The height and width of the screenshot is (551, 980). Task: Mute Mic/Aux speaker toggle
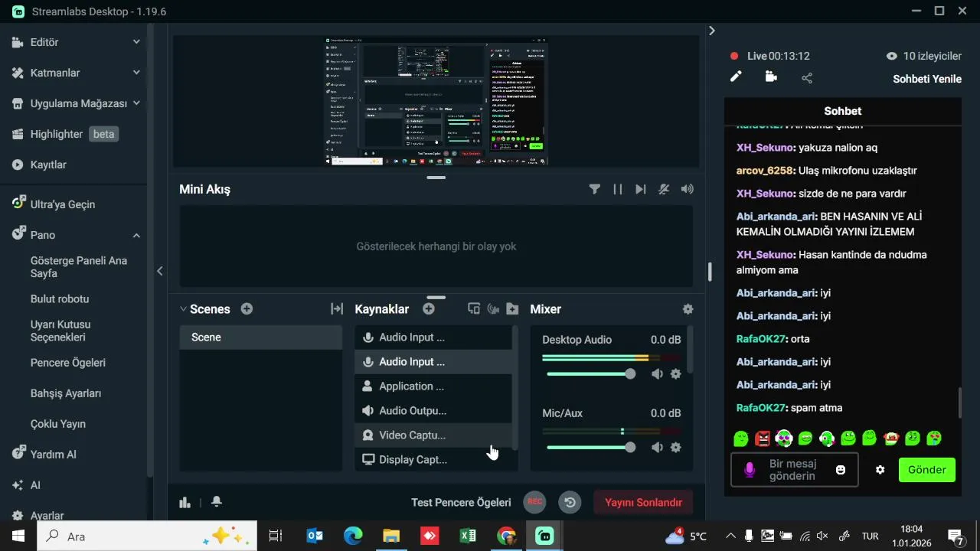(657, 448)
